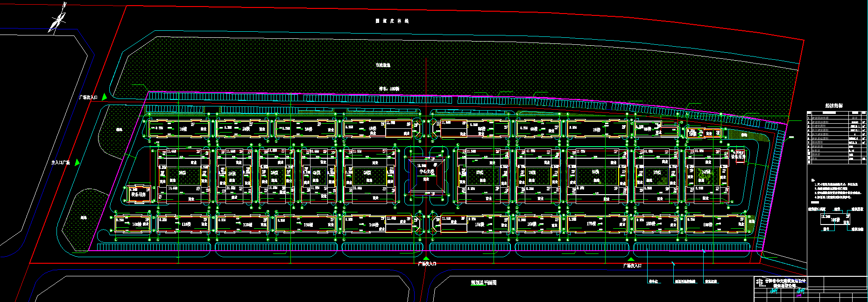Click the 7#楼 building in top row
868x302 pixels.
click(597, 129)
